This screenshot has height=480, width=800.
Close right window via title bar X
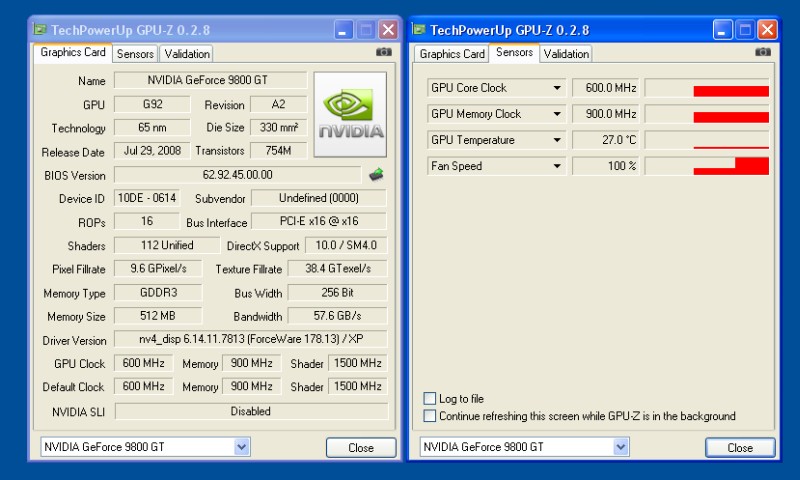point(767,30)
